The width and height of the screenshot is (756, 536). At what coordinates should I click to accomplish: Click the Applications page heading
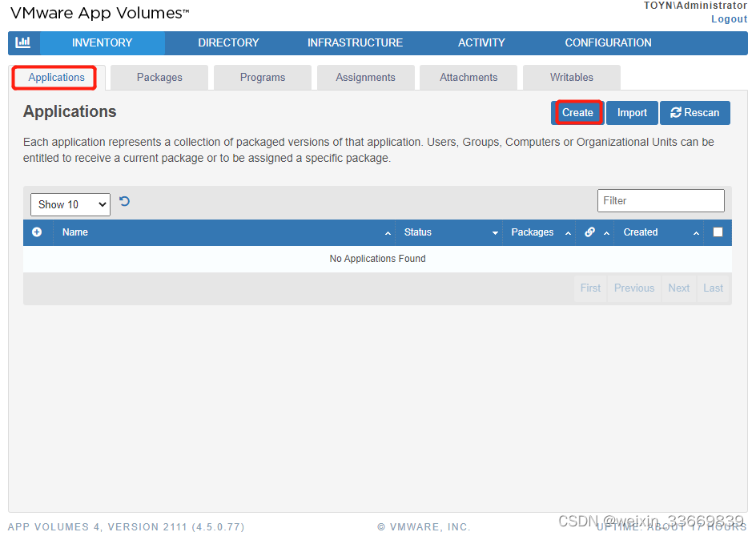pos(70,111)
